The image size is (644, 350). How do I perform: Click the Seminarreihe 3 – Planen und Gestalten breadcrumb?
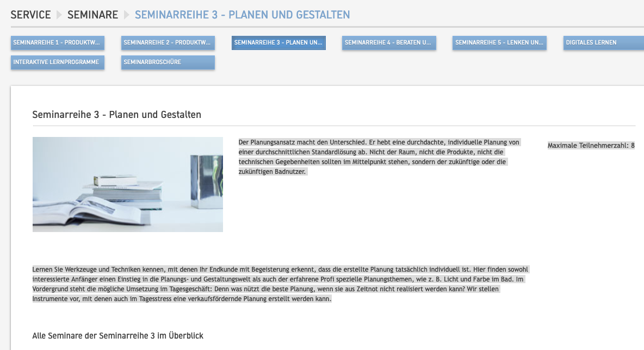tap(243, 15)
